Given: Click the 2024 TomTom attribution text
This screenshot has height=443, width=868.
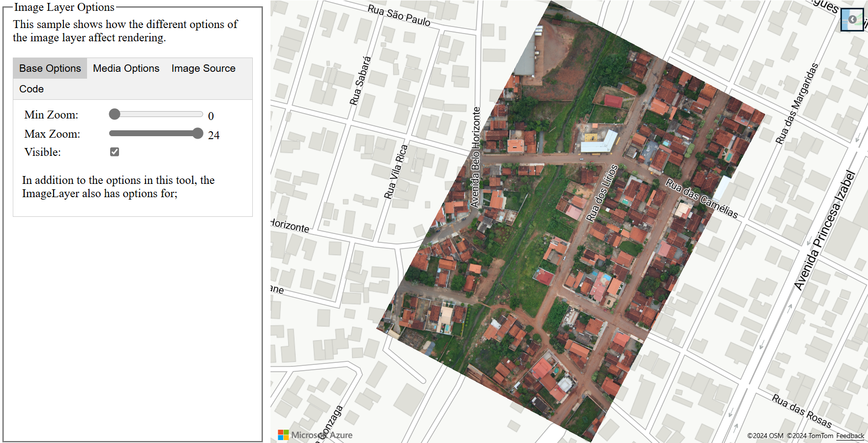Looking at the screenshot, I should click(x=811, y=436).
